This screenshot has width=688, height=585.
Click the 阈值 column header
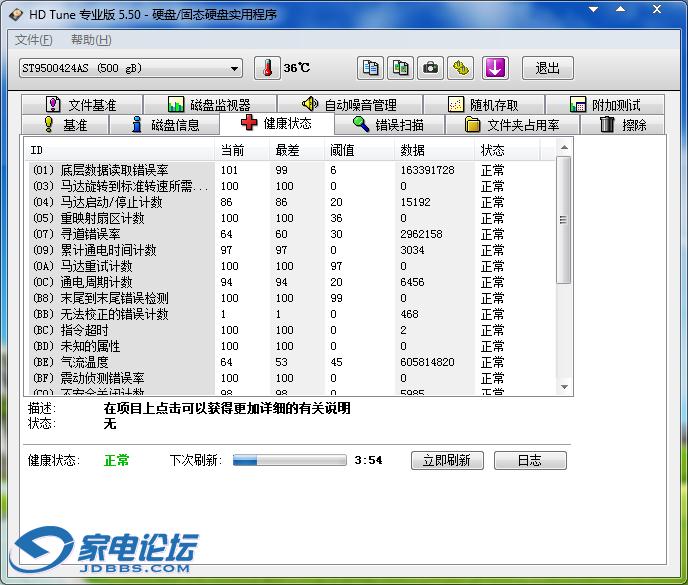tap(359, 151)
